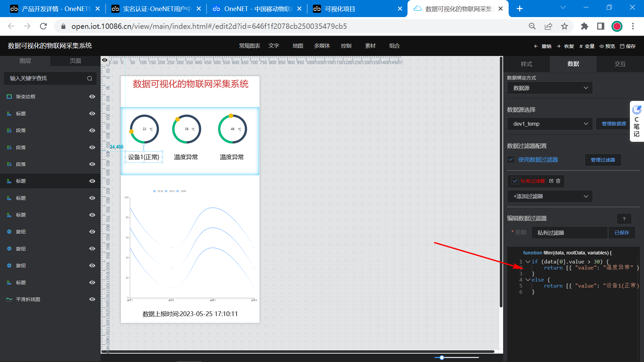Hide the 平滑折线图 layer via eye icon
Image resolution: width=644 pixels, height=362 pixels.
92,299
